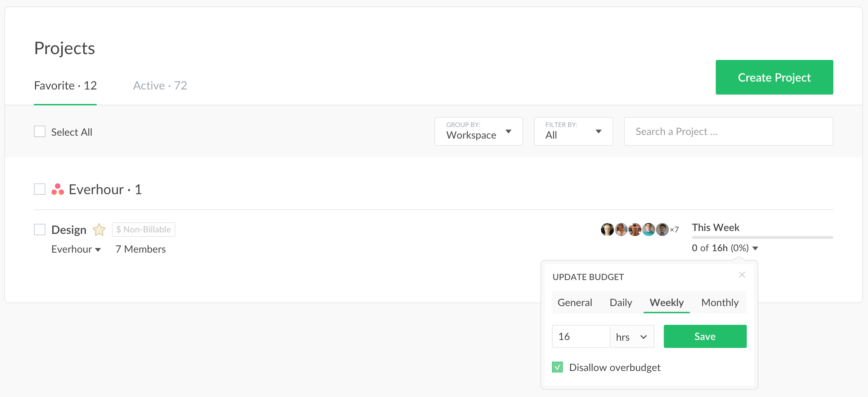The image size is (868, 397).
Task: Close the Update Budget popup
Action: tap(742, 275)
